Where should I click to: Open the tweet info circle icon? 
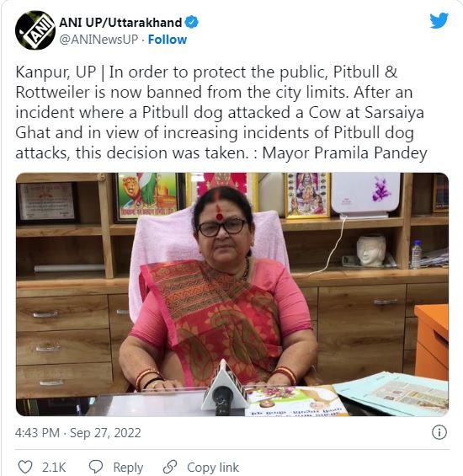439,432
